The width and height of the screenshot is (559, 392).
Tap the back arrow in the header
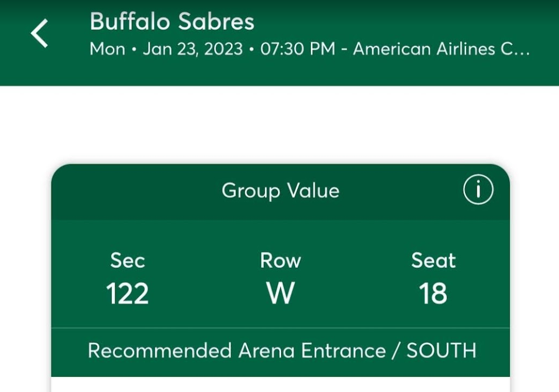coord(39,33)
